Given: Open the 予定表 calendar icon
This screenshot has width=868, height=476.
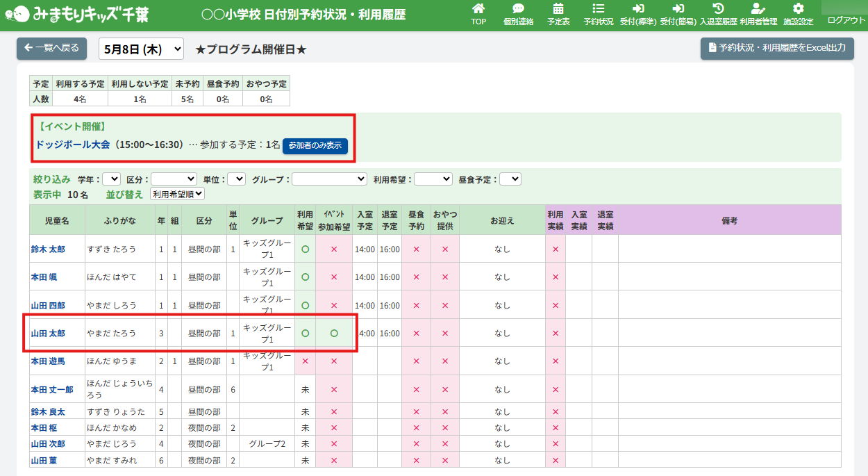Looking at the screenshot, I should 558,10.
